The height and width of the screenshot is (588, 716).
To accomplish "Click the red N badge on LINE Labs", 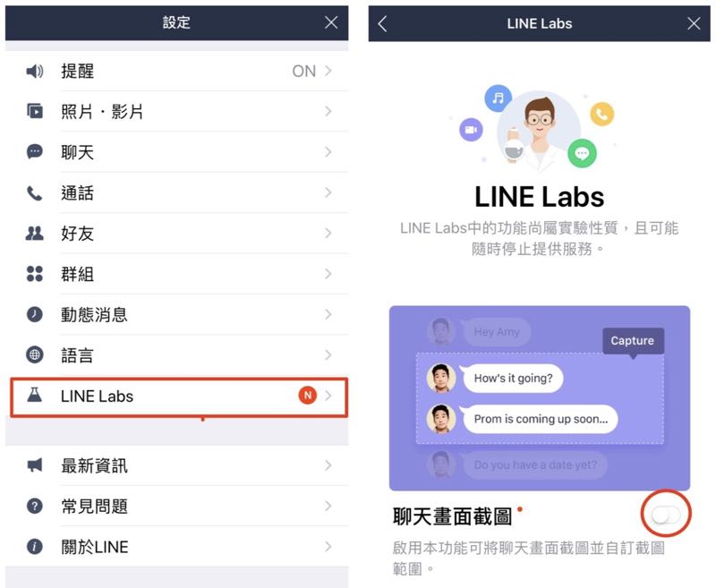I will 307,396.
